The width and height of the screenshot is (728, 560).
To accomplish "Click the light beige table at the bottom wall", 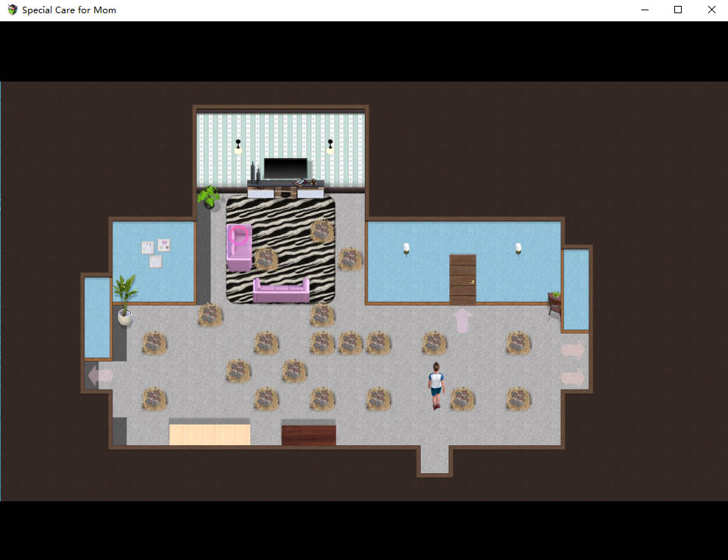I will [210, 432].
